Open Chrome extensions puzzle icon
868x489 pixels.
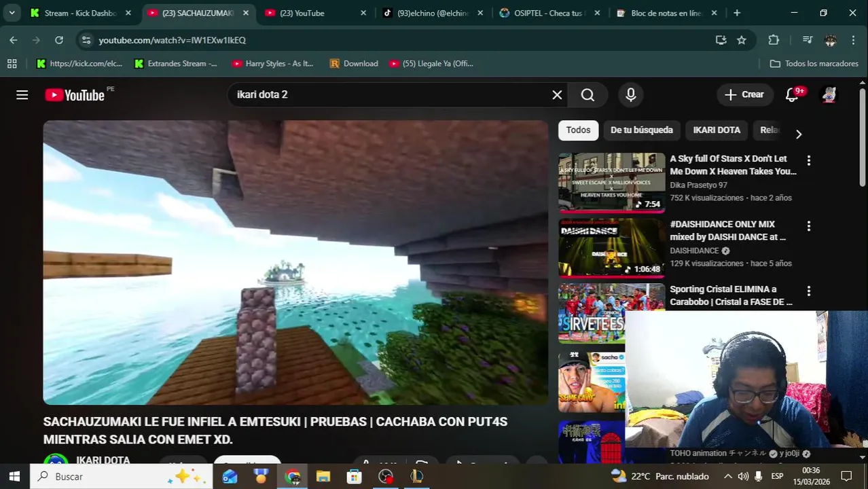point(774,40)
